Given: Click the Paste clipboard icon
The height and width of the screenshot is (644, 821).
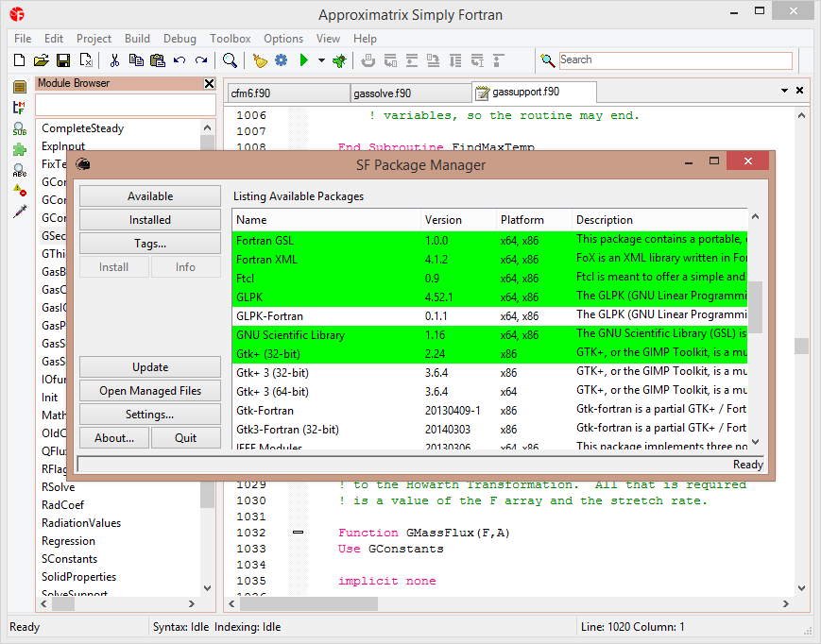Looking at the screenshot, I should pyautogui.click(x=158, y=60).
